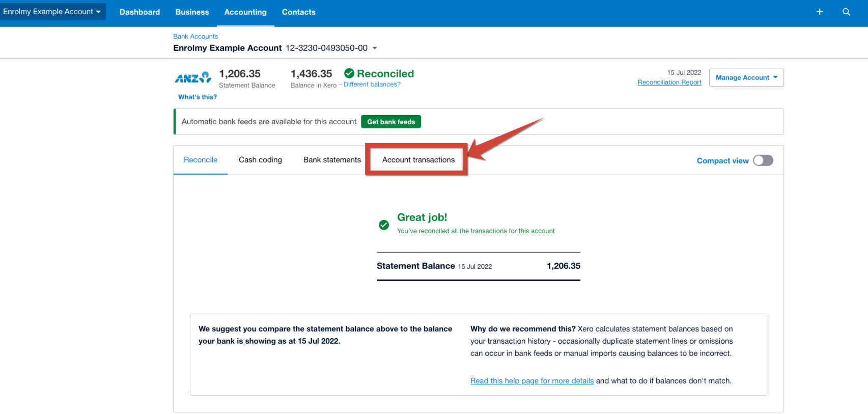Click 'Why do we recommend this?' text

point(523,329)
